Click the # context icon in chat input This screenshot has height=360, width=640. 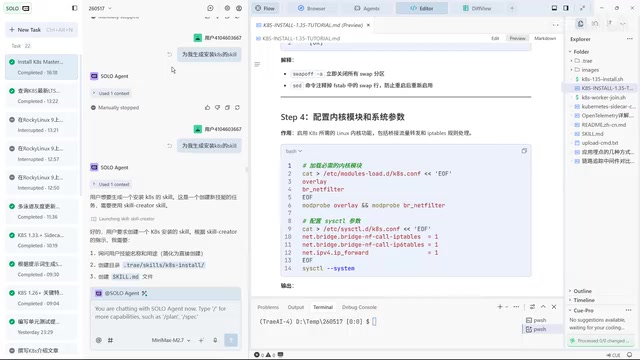(x=110, y=340)
